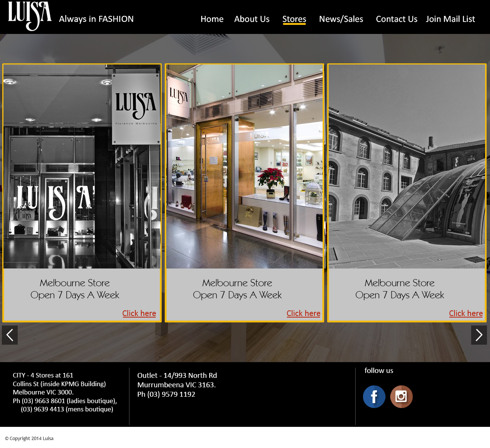Click 'Collins St (inside KPMG Building)' text
This screenshot has width=490, height=448.
coord(59,384)
